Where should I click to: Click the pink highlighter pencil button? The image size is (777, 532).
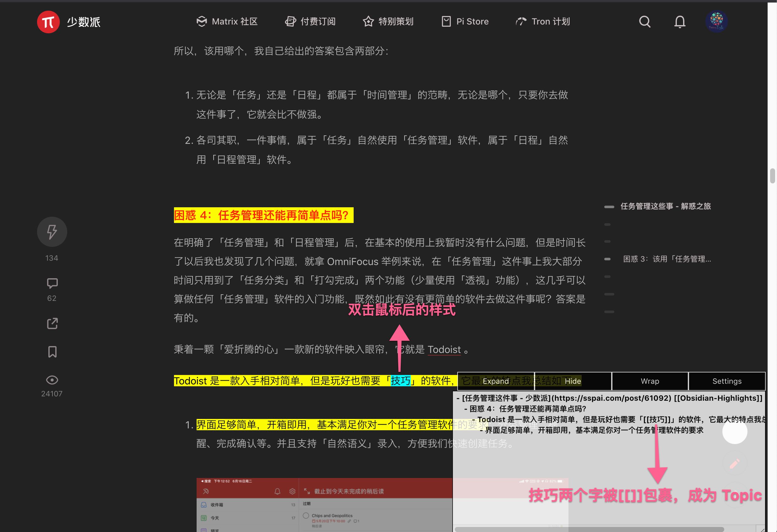click(734, 464)
